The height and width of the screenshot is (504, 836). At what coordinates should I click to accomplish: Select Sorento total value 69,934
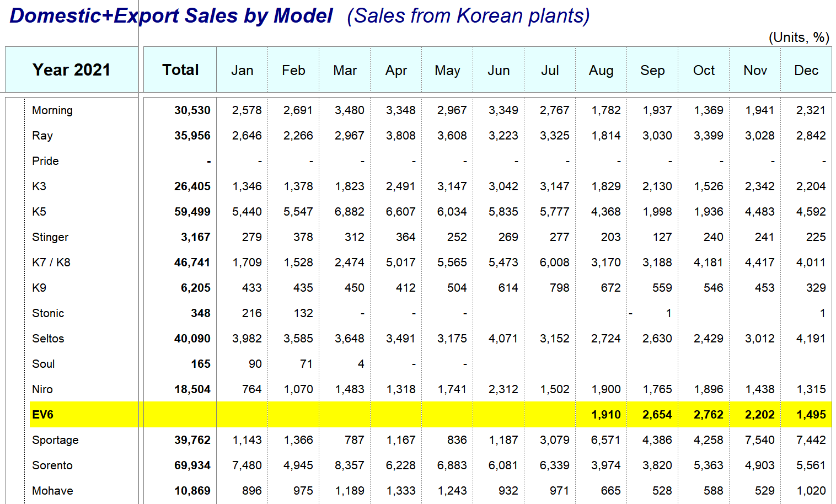point(192,465)
